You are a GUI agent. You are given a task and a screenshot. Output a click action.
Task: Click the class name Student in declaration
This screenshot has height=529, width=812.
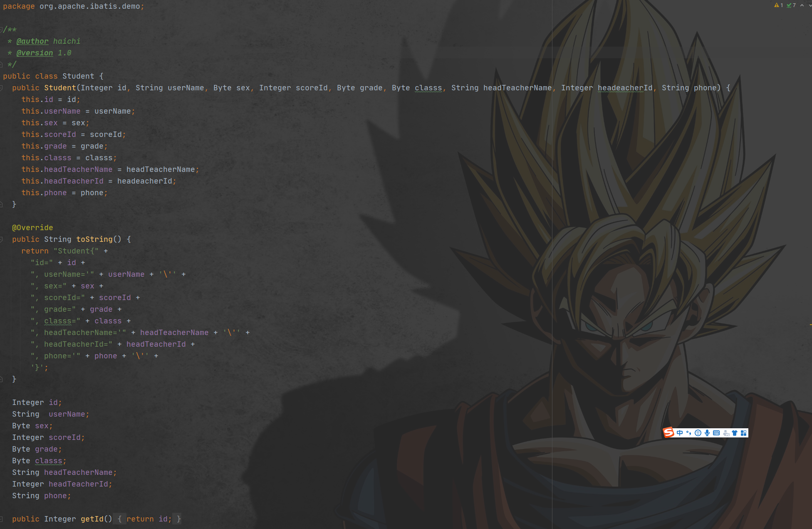78,76
